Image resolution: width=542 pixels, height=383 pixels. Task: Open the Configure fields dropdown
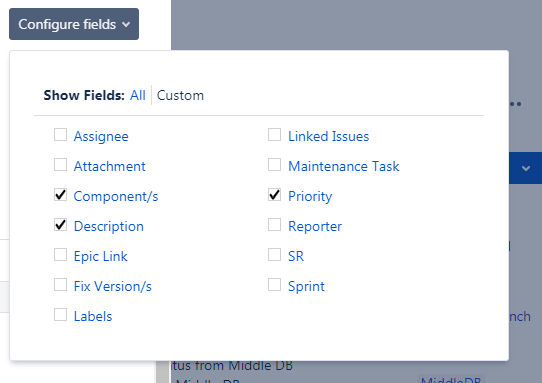(74, 24)
